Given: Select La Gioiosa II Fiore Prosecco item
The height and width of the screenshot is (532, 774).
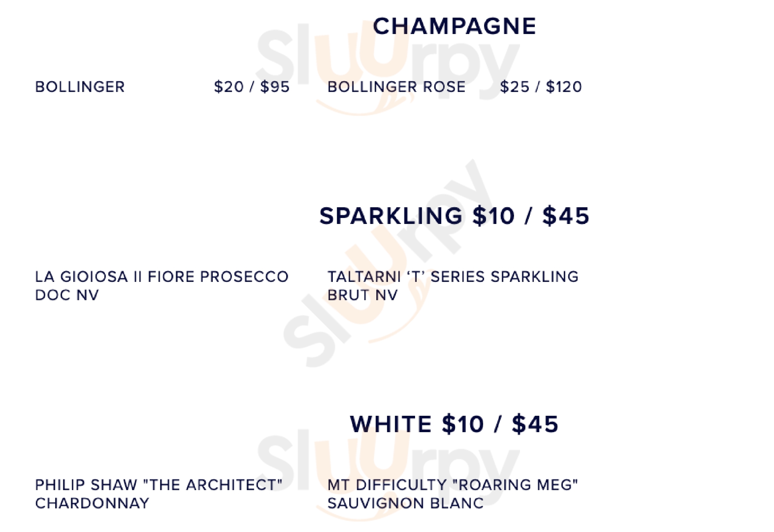Looking at the screenshot, I should [x=162, y=277].
